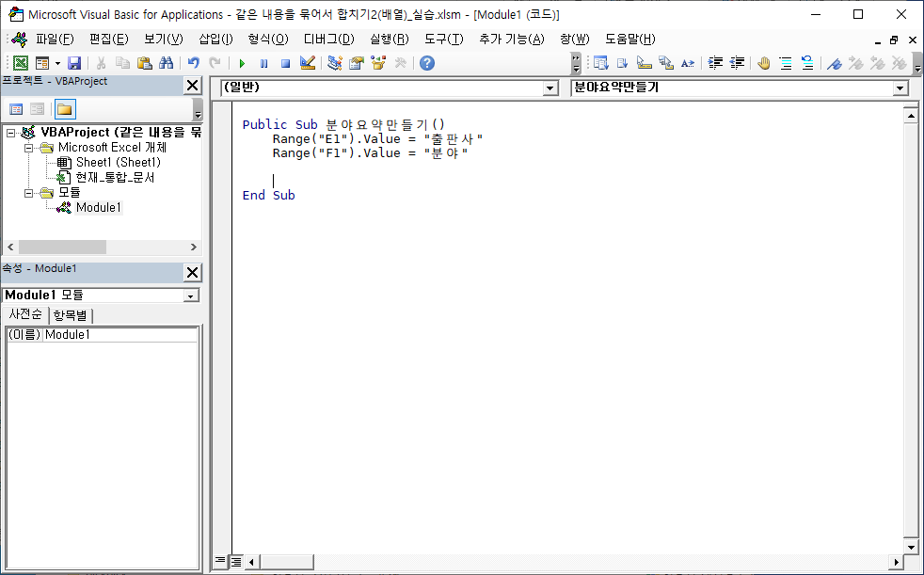Screen dimensions: 924x575
Task: Toggle breakpoint with the hand icon
Action: (764, 63)
